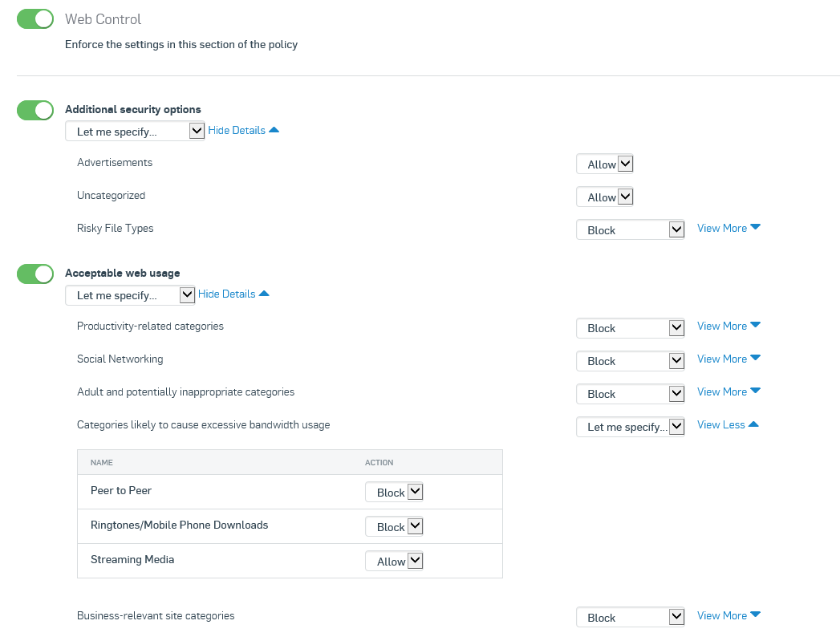Click the 'Risky File Types' row label
Screen dimensions: 840x641
click(x=116, y=228)
